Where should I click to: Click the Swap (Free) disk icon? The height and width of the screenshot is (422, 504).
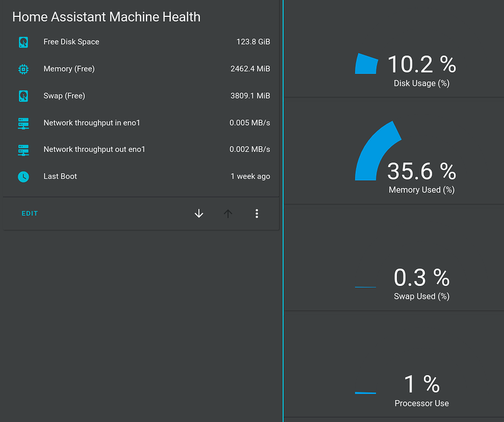click(23, 96)
